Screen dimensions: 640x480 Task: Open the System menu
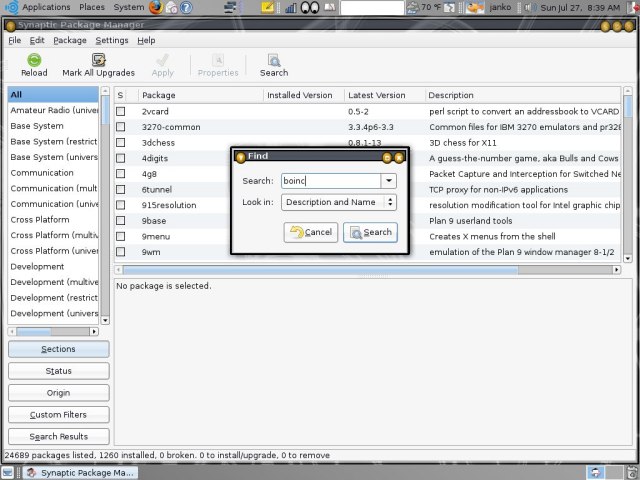(x=129, y=7)
